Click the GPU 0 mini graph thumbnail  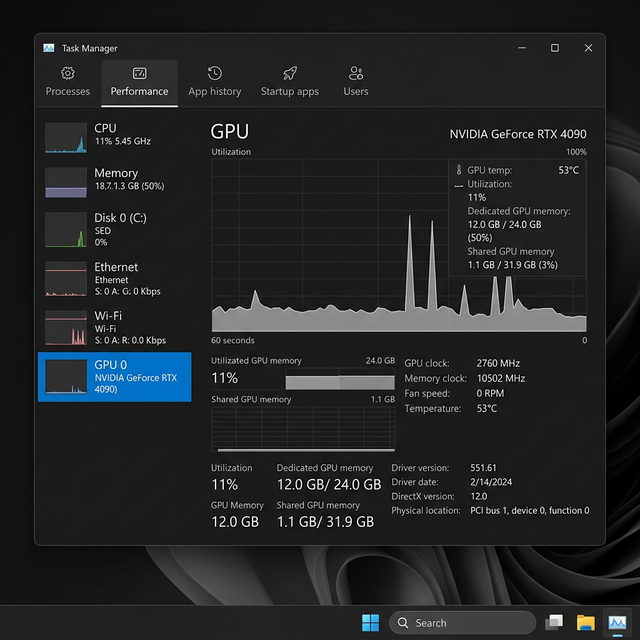[x=66, y=377]
